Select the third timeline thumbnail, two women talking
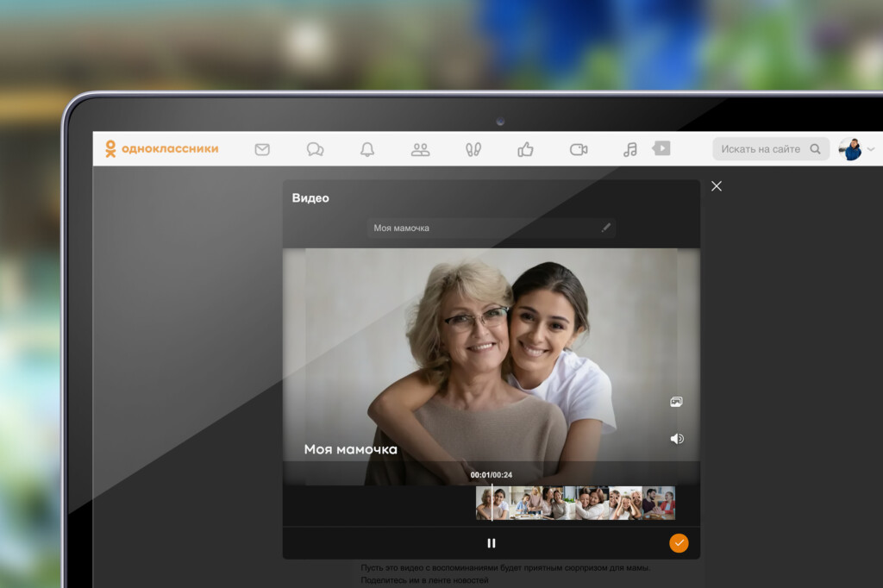 coord(559,503)
